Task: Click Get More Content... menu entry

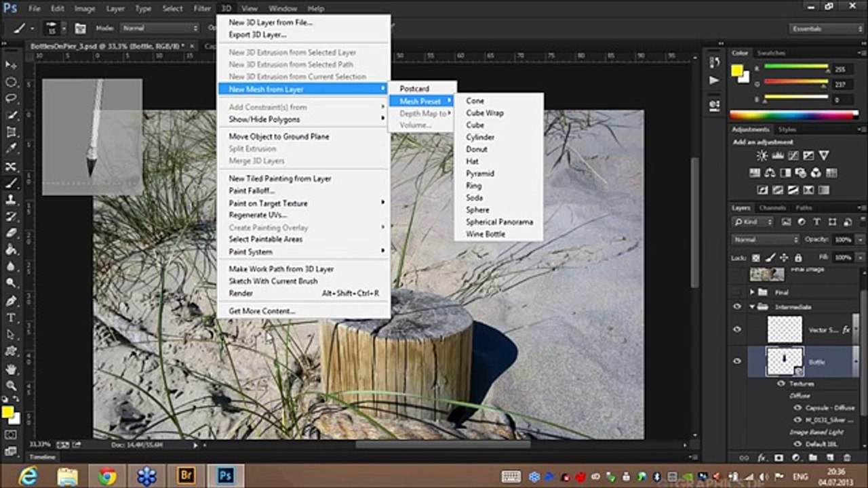Action: (262, 311)
